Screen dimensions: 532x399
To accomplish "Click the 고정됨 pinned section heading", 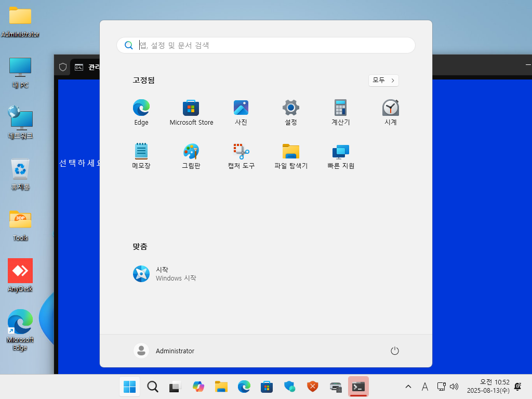I will pos(143,80).
